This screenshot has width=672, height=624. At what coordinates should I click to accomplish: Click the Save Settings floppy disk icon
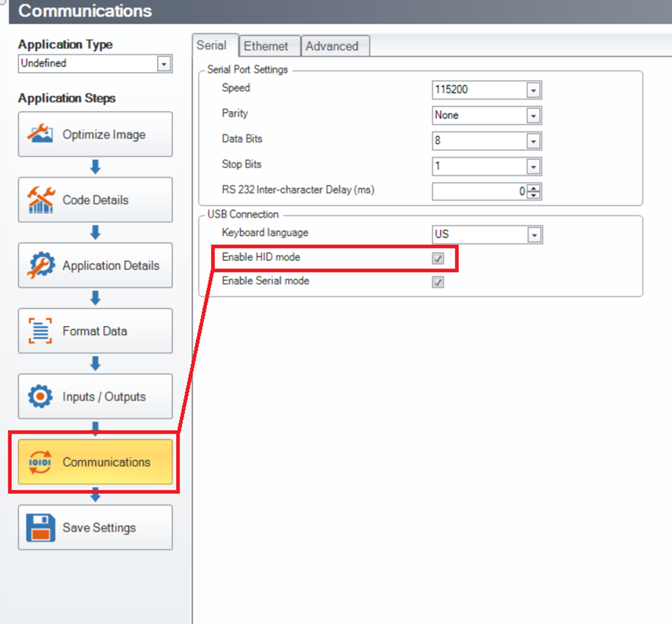(x=40, y=528)
